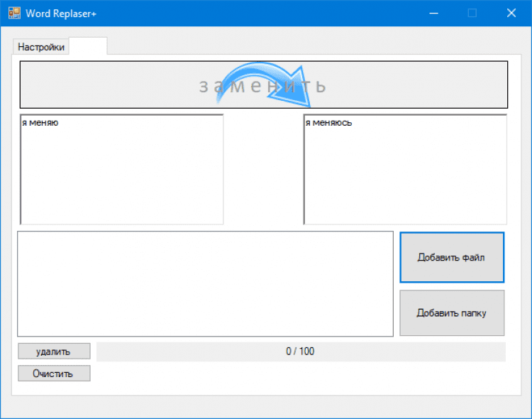Click the Word Replaser+ app icon in title bar
Image resolution: width=532 pixels, height=419 pixels.
coord(14,13)
